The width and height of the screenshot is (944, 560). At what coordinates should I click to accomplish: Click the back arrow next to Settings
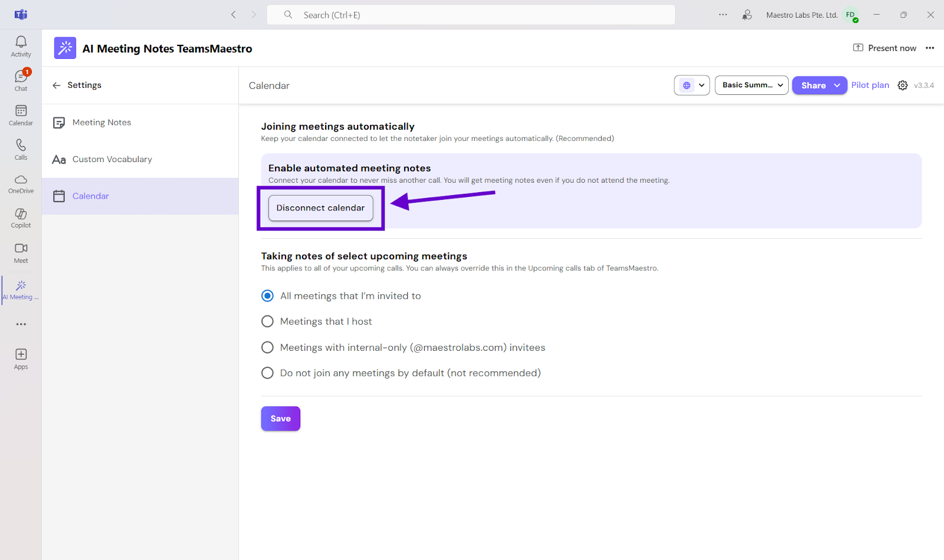point(57,85)
